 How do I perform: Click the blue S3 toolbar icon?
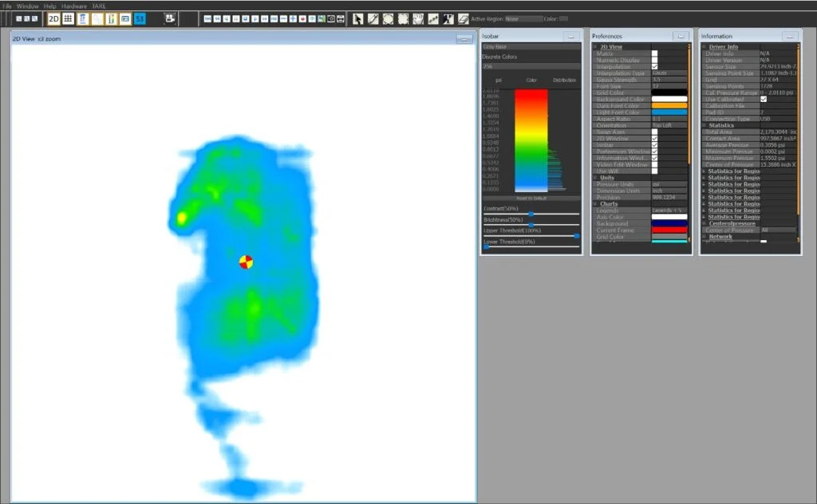point(140,18)
